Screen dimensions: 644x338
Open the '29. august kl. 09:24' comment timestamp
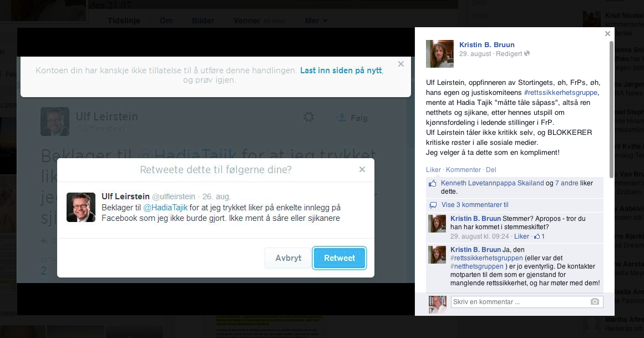click(x=480, y=236)
